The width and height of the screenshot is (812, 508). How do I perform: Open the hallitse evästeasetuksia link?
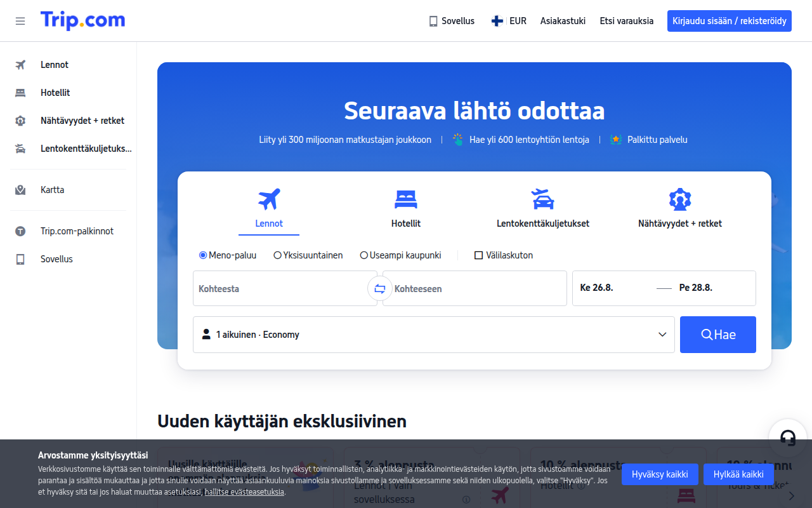[x=245, y=491]
